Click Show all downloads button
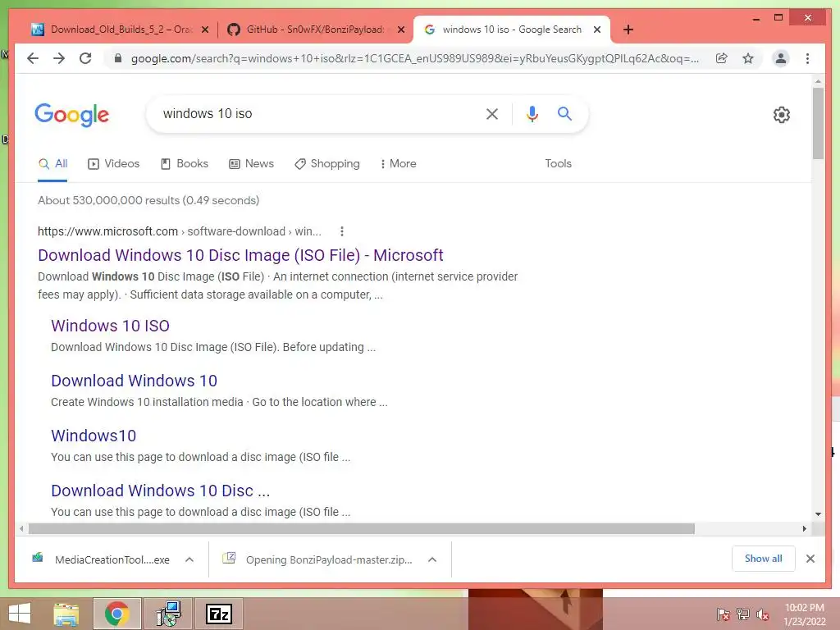This screenshot has height=630, width=840. [764, 559]
